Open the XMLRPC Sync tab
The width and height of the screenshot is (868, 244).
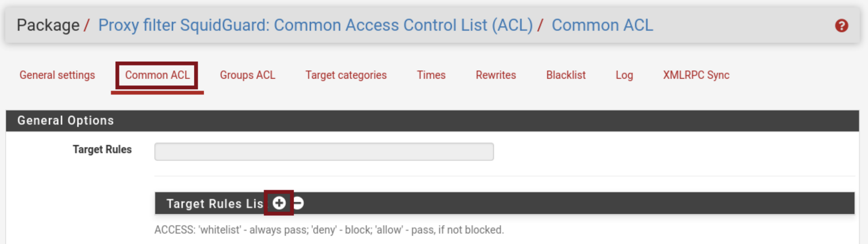696,75
